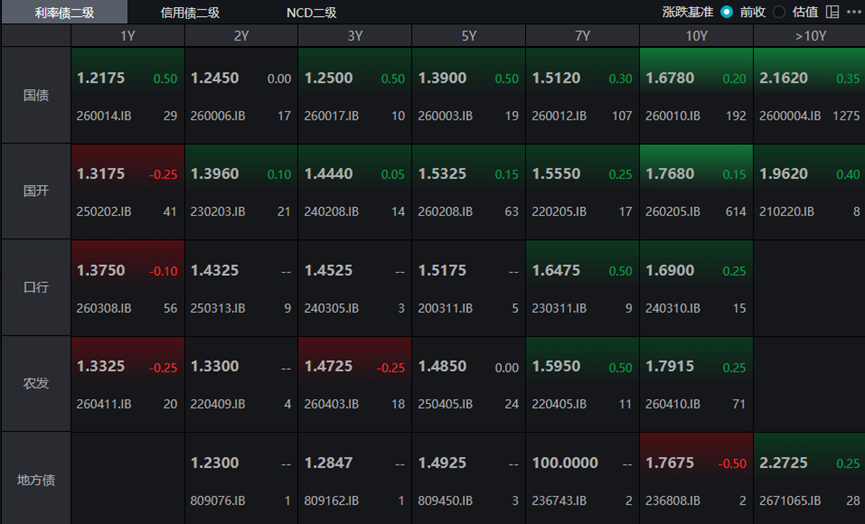Select the 估值 radio button

click(x=779, y=12)
